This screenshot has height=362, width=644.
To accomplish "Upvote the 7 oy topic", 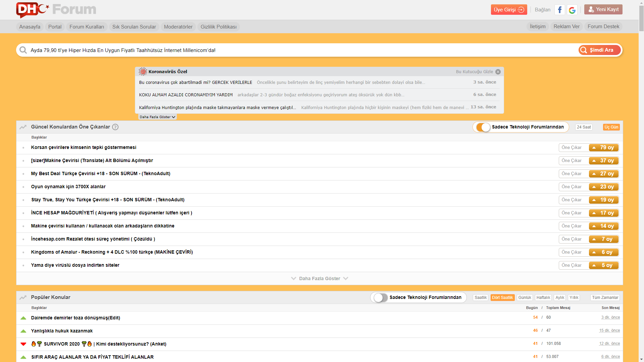I will pos(603,239).
